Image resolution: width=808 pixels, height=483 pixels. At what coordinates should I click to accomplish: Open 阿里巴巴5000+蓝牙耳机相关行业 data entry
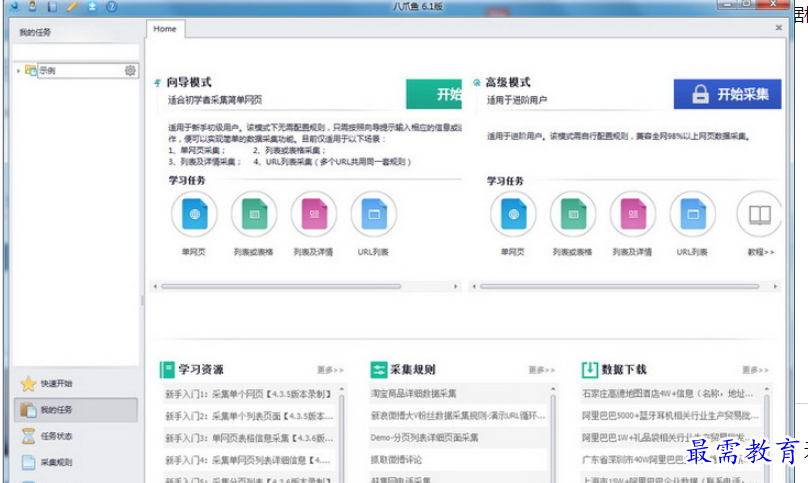pos(670,415)
